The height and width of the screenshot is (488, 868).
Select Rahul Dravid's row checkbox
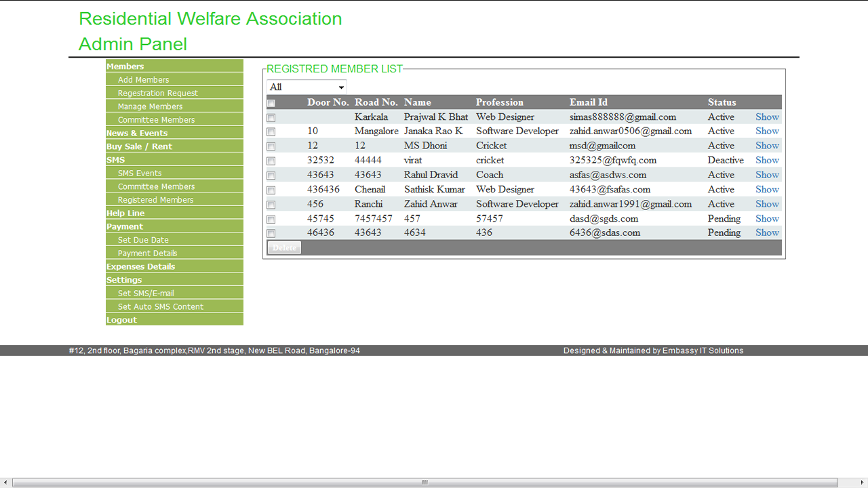tap(271, 176)
